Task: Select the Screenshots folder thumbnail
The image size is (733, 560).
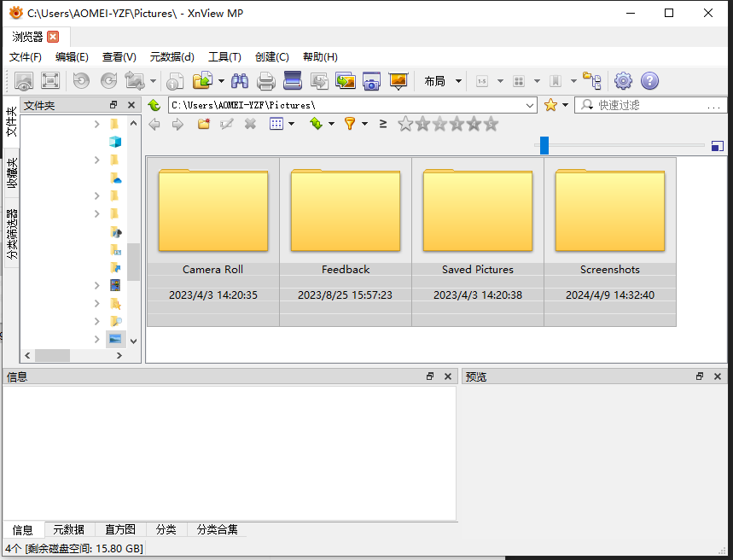Action: coord(609,209)
